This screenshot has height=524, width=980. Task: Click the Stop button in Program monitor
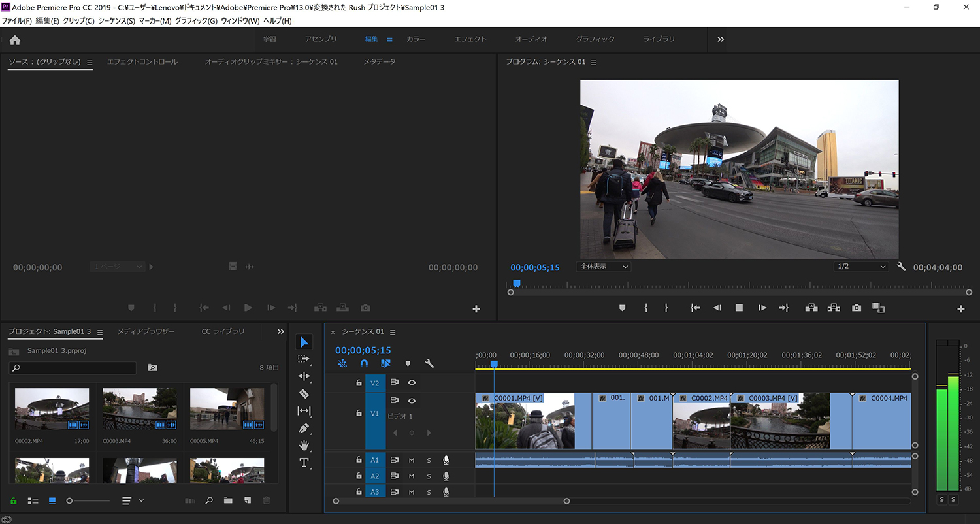coord(739,308)
